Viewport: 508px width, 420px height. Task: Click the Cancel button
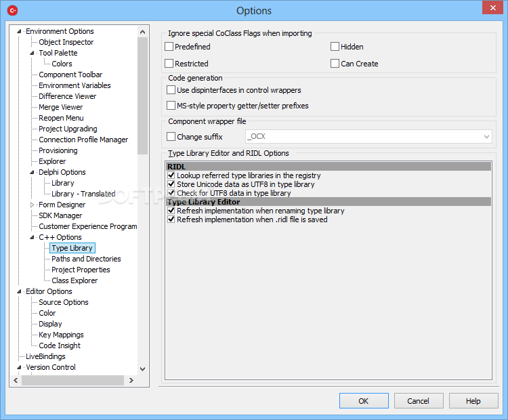point(419,401)
